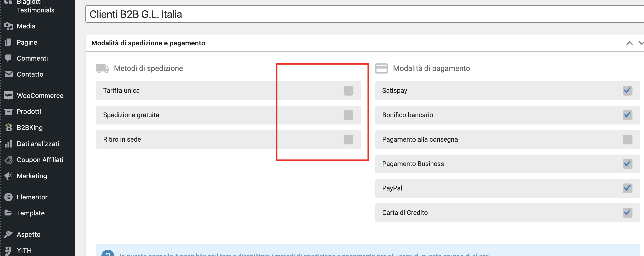Click the Commenti speech bubble icon
644x256 pixels.
point(8,58)
